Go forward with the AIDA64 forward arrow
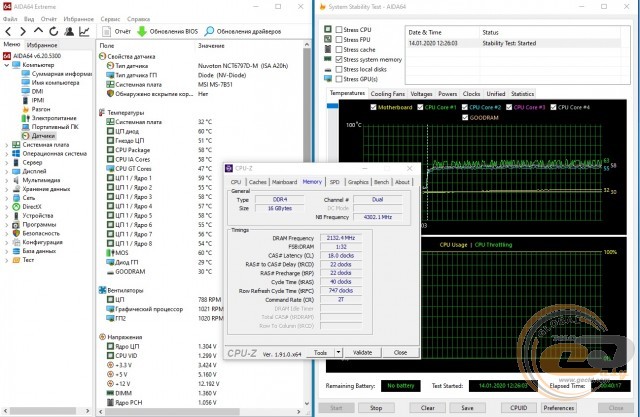 pyautogui.click(x=23, y=31)
